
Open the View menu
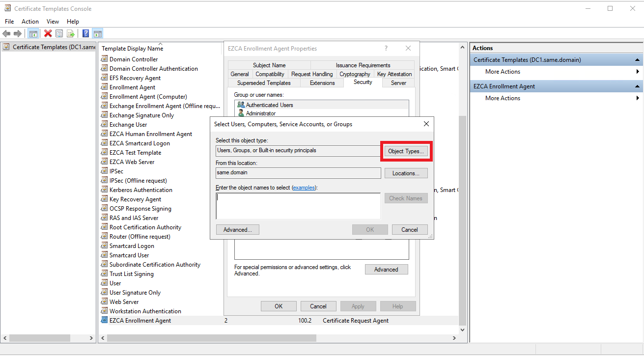pos(53,22)
